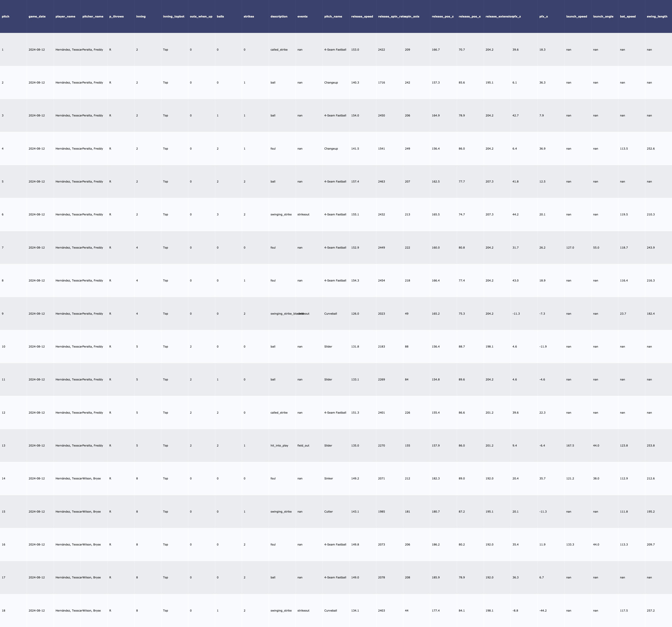The image size is (672, 627).
Task: Select the outs_when_up column header
Action: tap(201, 17)
